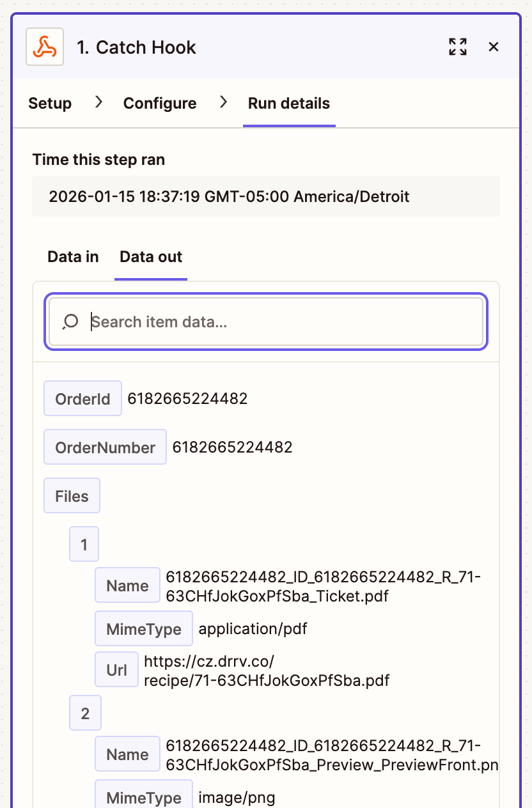The width and height of the screenshot is (532, 808).
Task: Expand the step panel to fullscreen
Action: pyautogui.click(x=458, y=47)
